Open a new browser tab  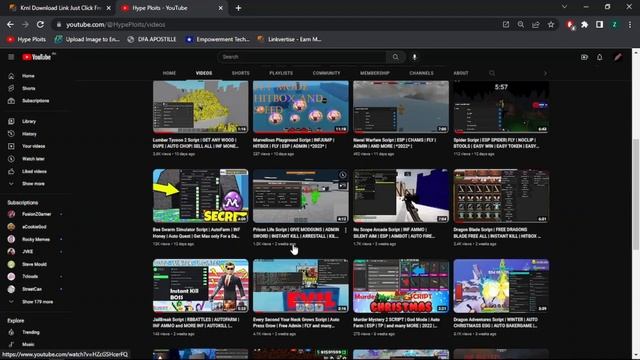click(238, 8)
